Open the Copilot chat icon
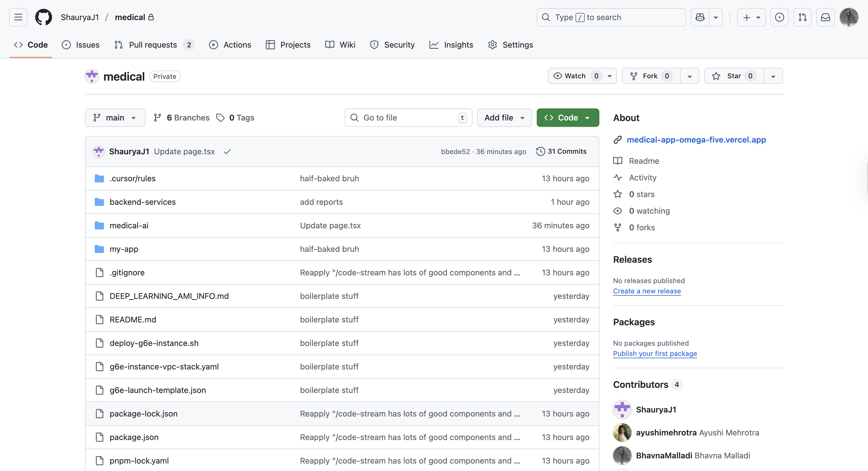Image resolution: width=868 pixels, height=471 pixels. pos(700,17)
